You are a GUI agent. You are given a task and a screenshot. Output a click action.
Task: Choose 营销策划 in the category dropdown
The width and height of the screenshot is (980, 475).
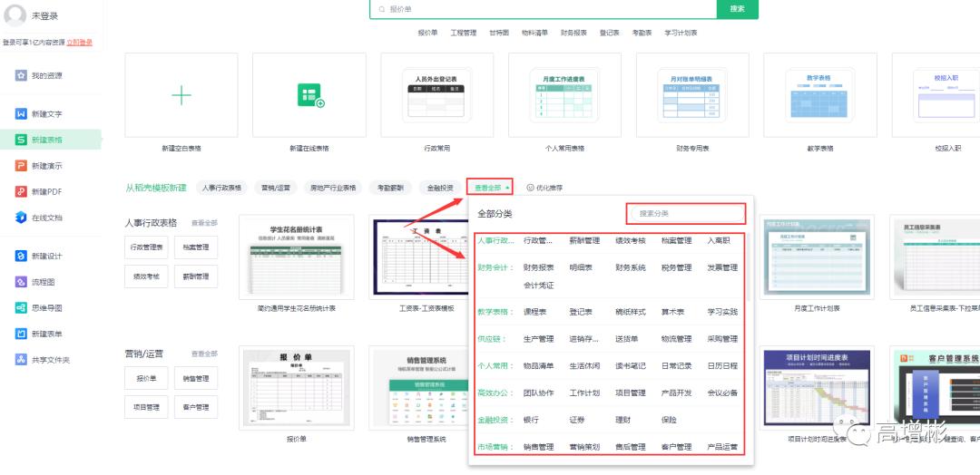[x=584, y=447]
